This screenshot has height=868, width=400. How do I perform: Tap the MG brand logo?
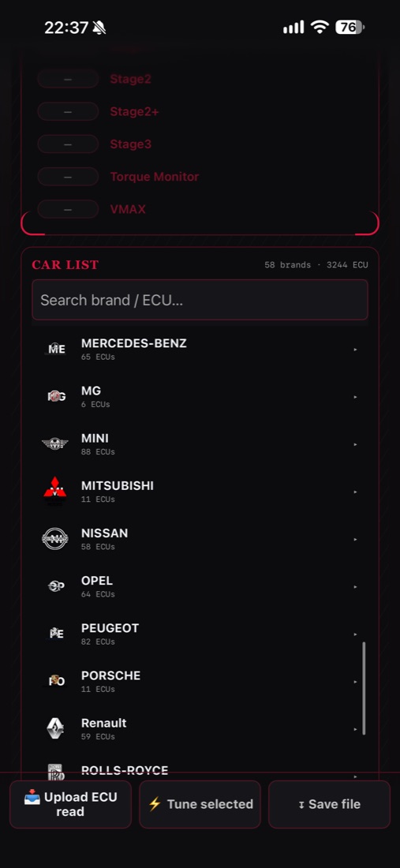pos(55,396)
